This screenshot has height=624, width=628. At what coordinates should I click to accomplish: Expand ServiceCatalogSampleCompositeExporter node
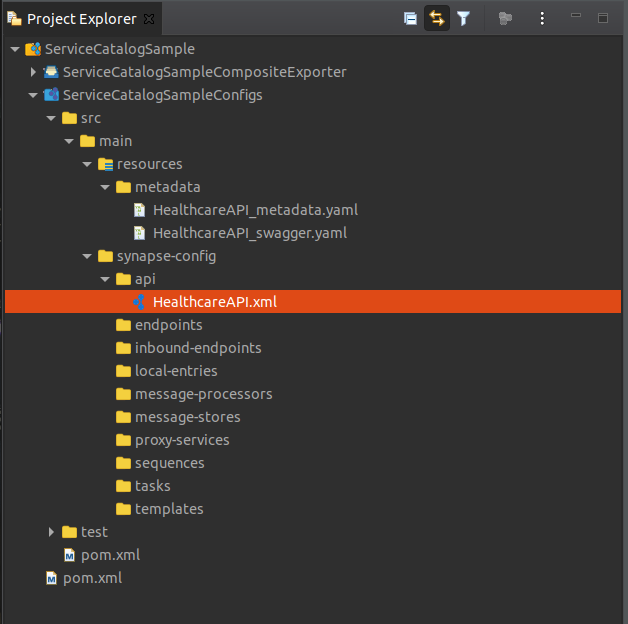coord(33,72)
